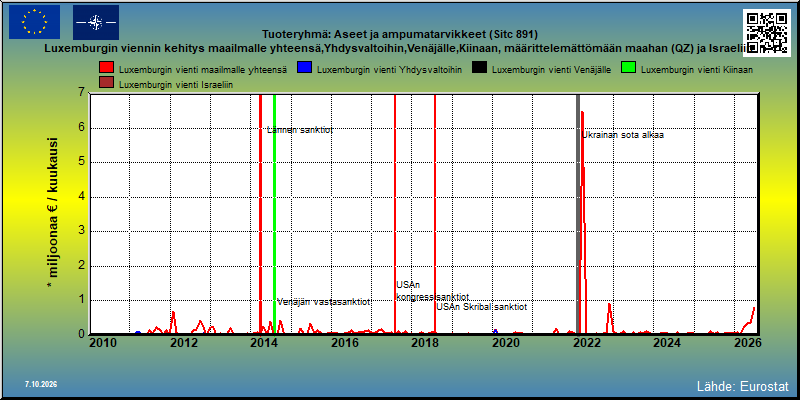Click the USAn kongress sanktiot marker label
This screenshot has height=400, width=800.
pyautogui.click(x=433, y=291)
